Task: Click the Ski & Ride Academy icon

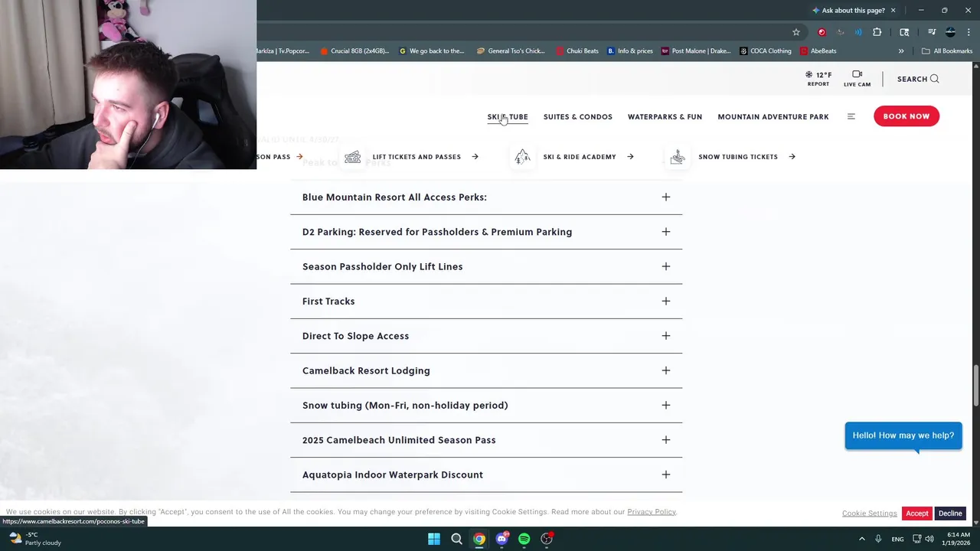Action: point(522,157)
